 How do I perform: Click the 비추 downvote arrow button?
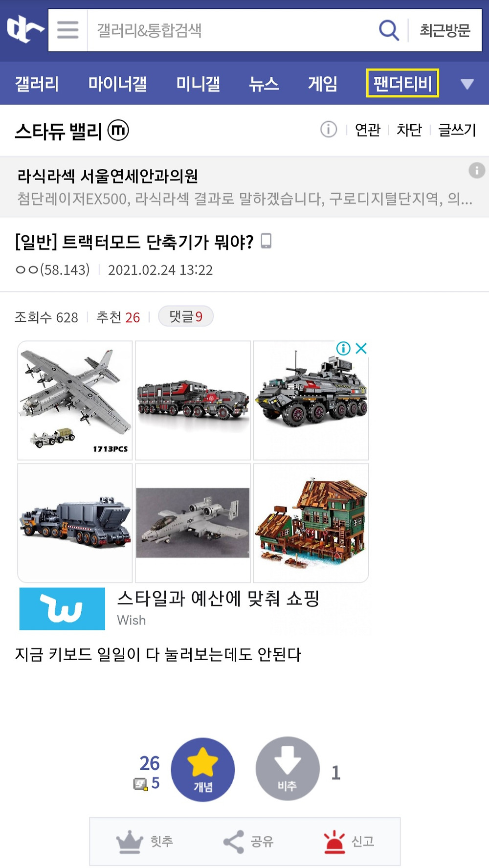pos(288,769)
